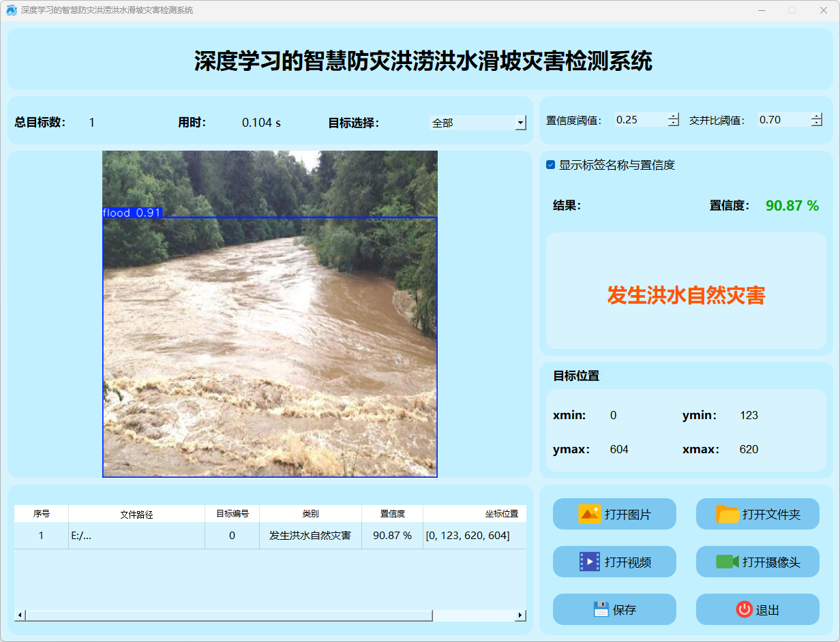Click the green camera icon for Open Camera
This screenshot has width=840, height=642.
[x=727, y=562]
